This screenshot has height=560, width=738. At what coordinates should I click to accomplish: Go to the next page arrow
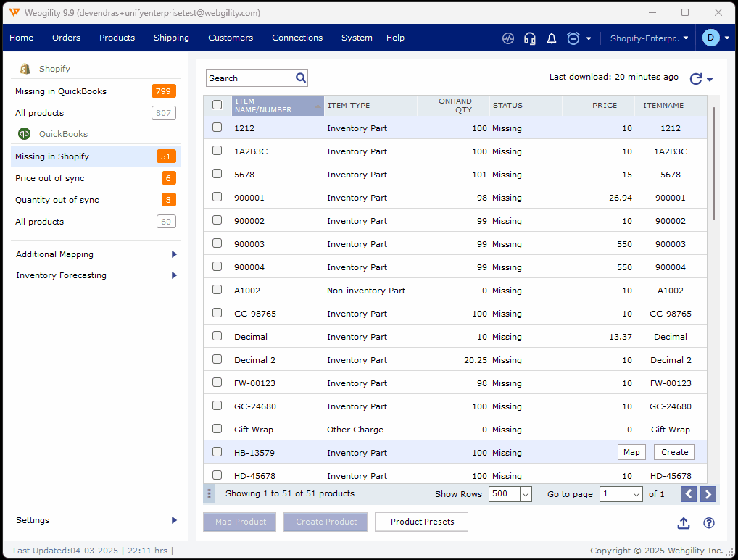(x=709, y=494)
